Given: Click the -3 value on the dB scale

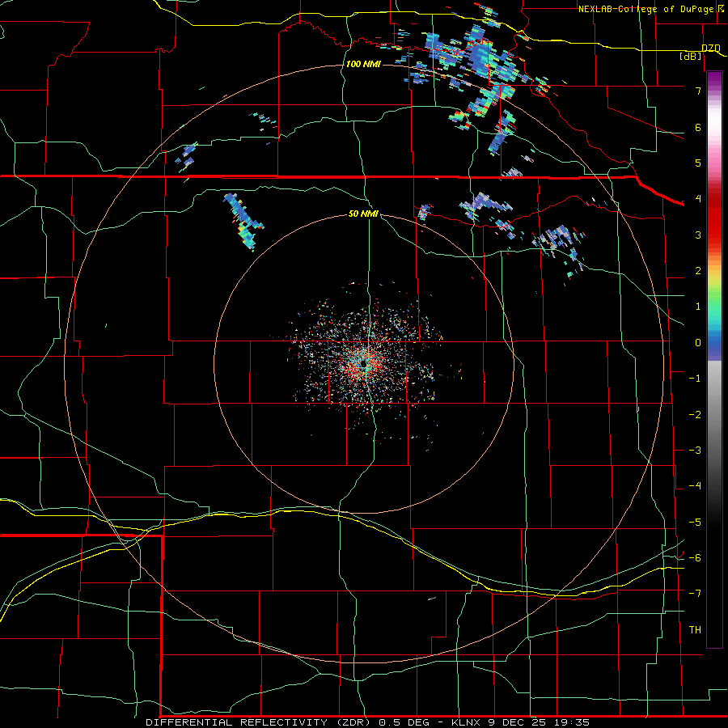Looking at the screenshot, I should click(x=695, y=451).
